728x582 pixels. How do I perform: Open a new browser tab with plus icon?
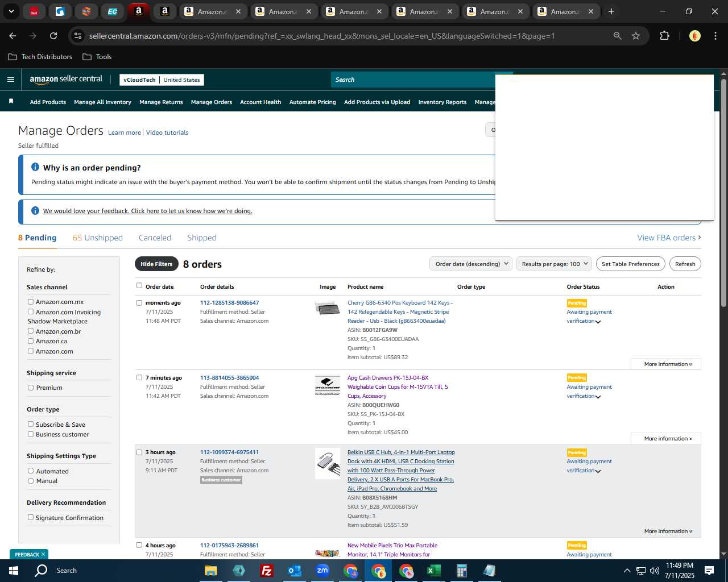[x=611, y=11]
